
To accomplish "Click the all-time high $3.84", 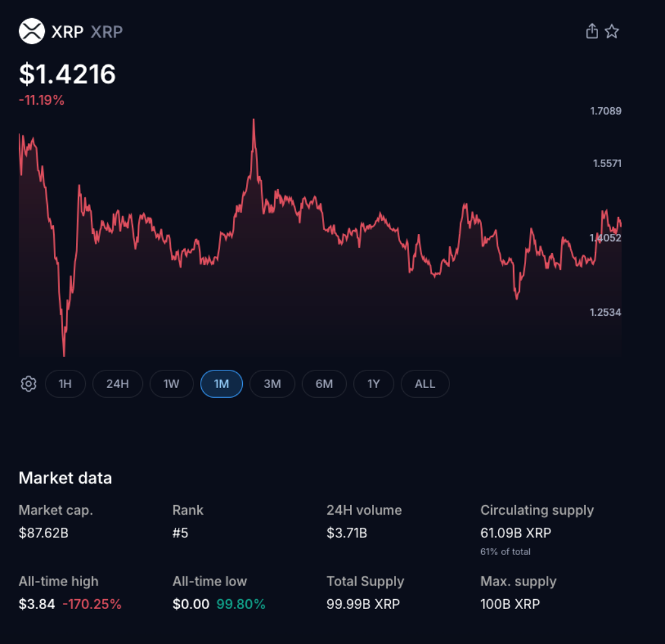I will pos(35,604).
